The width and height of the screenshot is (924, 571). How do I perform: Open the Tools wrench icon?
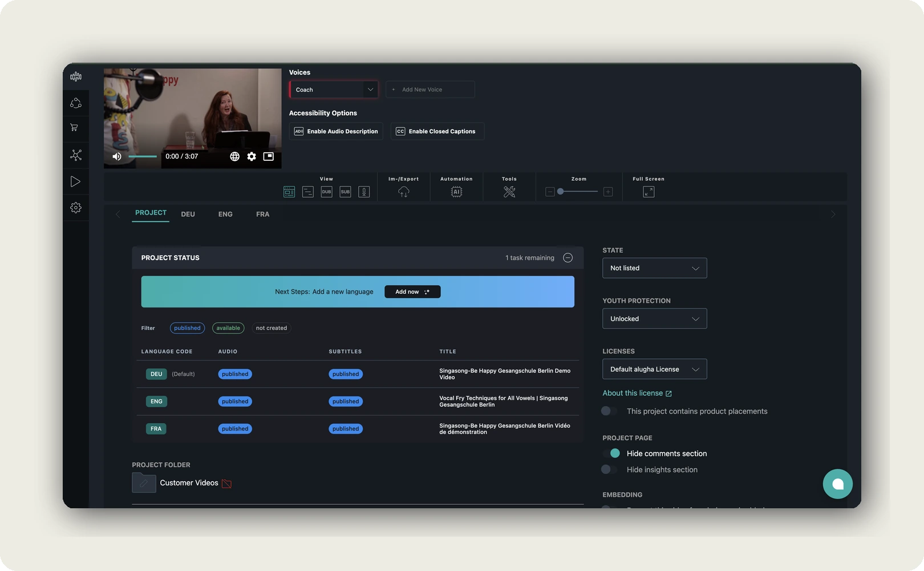[x=509, y=192]
